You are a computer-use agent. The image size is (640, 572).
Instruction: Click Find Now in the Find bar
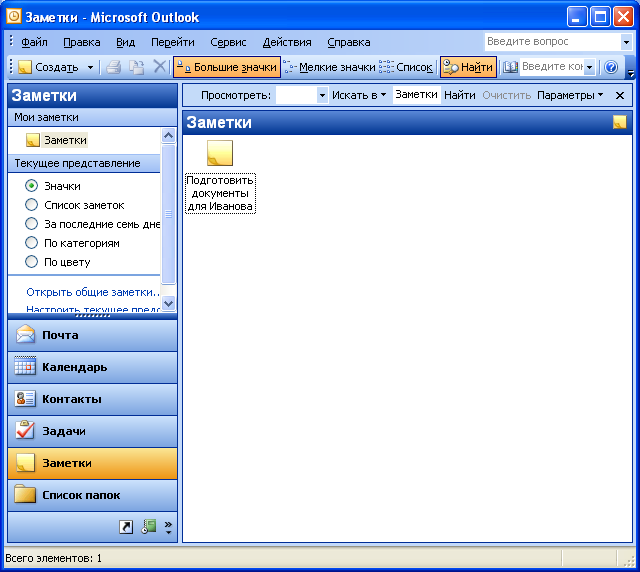[460, 95]
